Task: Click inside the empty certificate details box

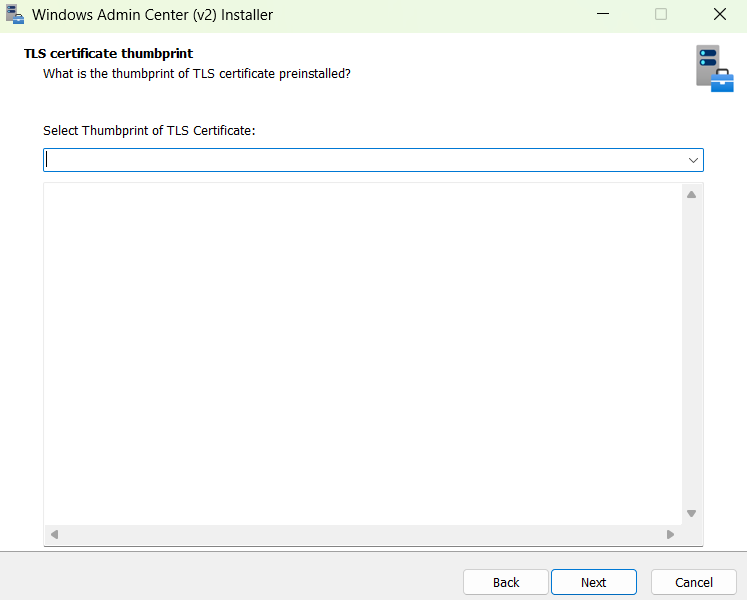Action: (x=363, y=354)
